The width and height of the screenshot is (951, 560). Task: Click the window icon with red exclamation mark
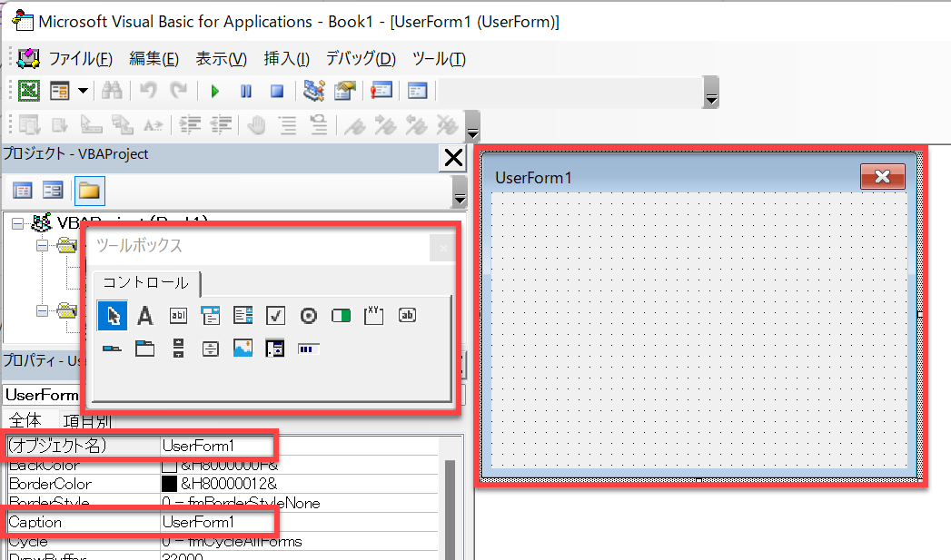pyautogui.click(x=381, y=91)
